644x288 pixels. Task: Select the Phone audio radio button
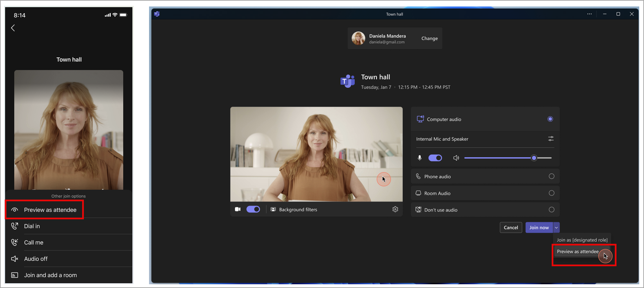[551, 176]
